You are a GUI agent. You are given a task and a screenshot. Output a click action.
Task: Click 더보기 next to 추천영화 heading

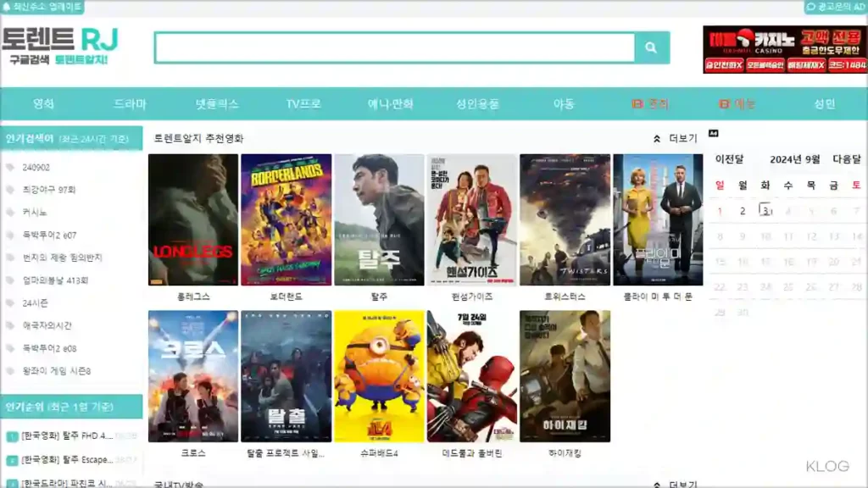click(x=683, y=138)
